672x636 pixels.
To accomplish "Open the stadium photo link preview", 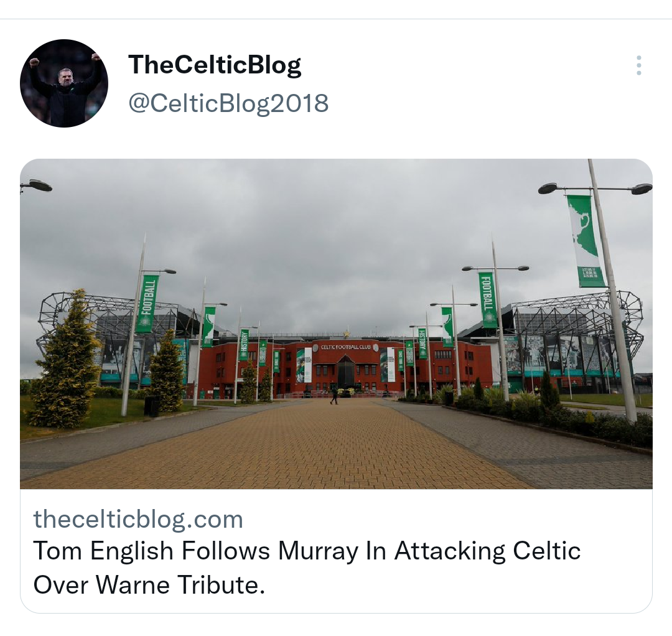I will [336, 324].
